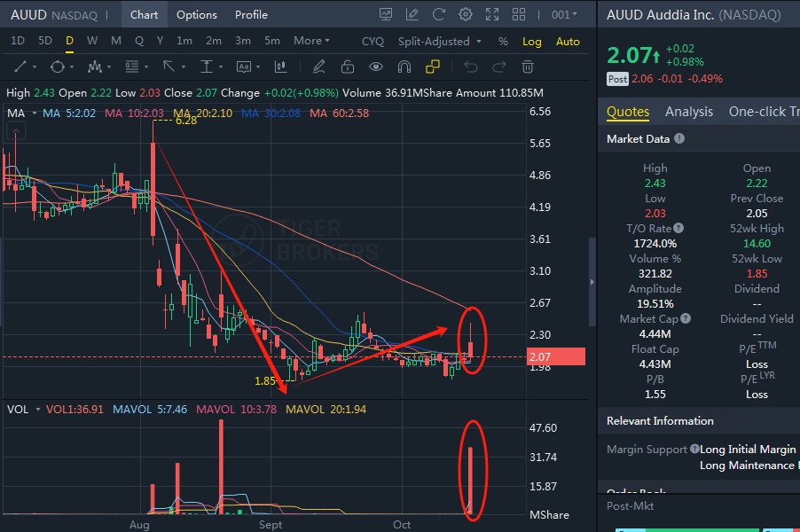Select the text annotation tool

244,66
